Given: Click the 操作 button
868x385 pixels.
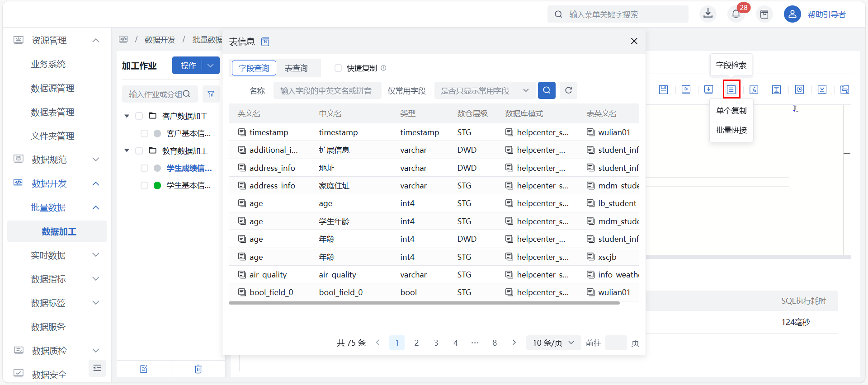Looking at the screenshot, I should (188, 66).
